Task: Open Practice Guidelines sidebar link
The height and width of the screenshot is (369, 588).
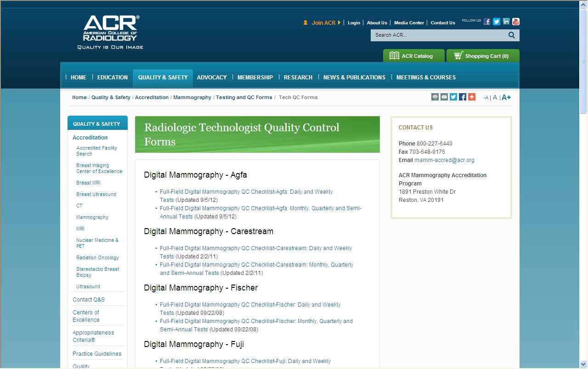Action: point(97,354)
